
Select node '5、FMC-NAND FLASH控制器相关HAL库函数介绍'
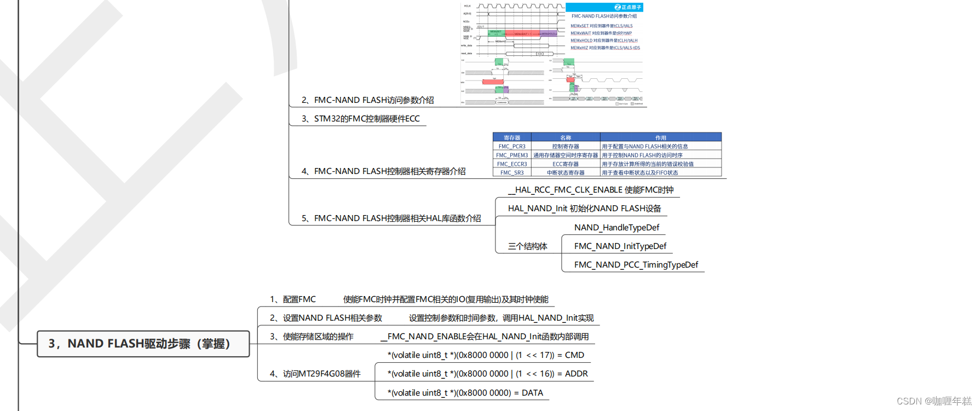tap(391, 218)
